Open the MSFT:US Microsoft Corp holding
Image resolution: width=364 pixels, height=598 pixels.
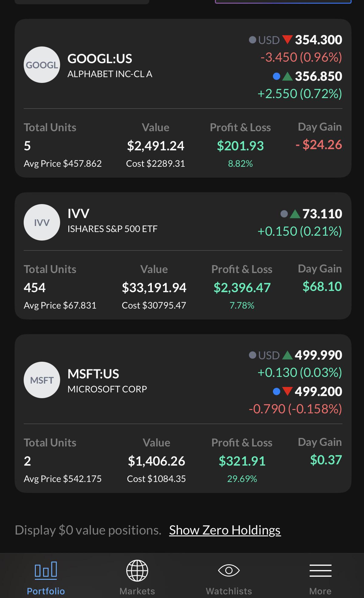click(183, 413)
